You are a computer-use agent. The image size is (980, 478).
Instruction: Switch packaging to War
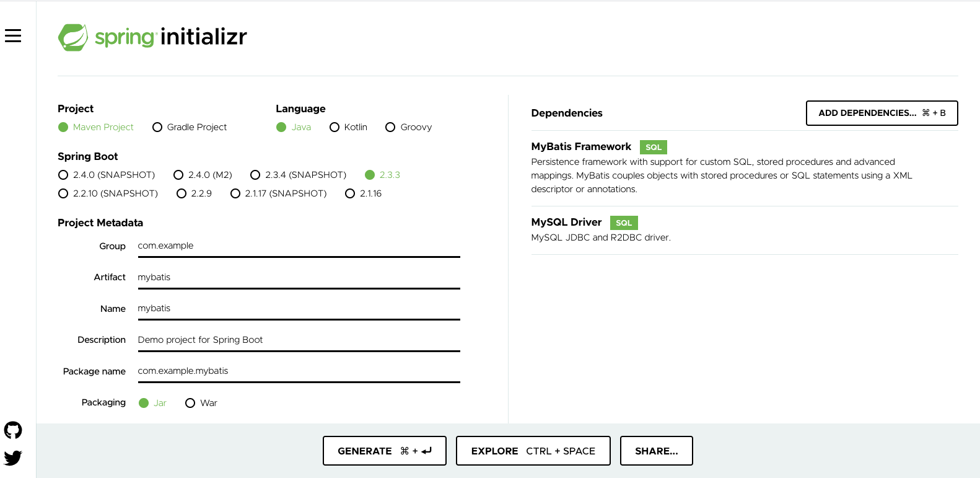coord(190,403)
